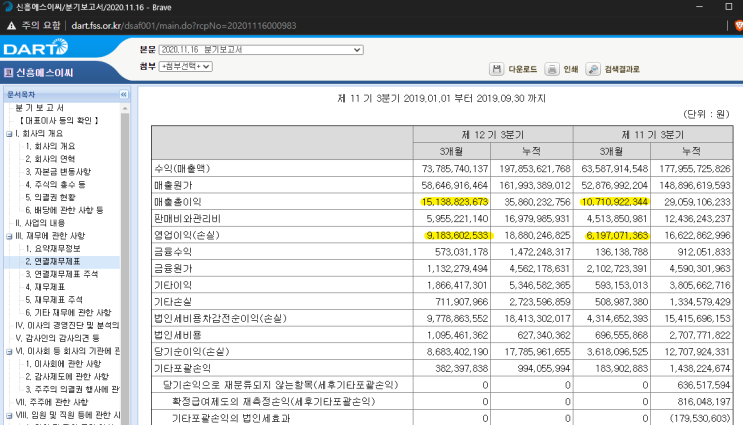The width and height of the screenshot is (743, 425).
Task: Click highlighted value 9,183,602,533
Action: click(457, 235)
